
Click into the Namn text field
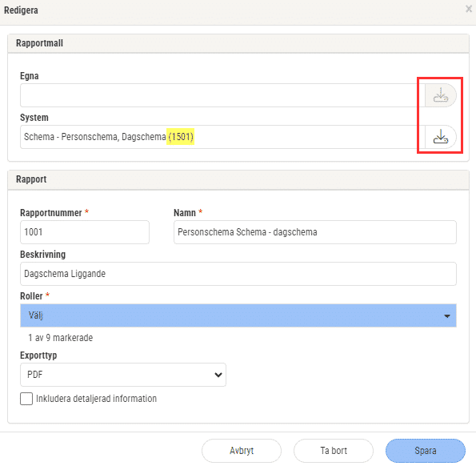(315, 232)
